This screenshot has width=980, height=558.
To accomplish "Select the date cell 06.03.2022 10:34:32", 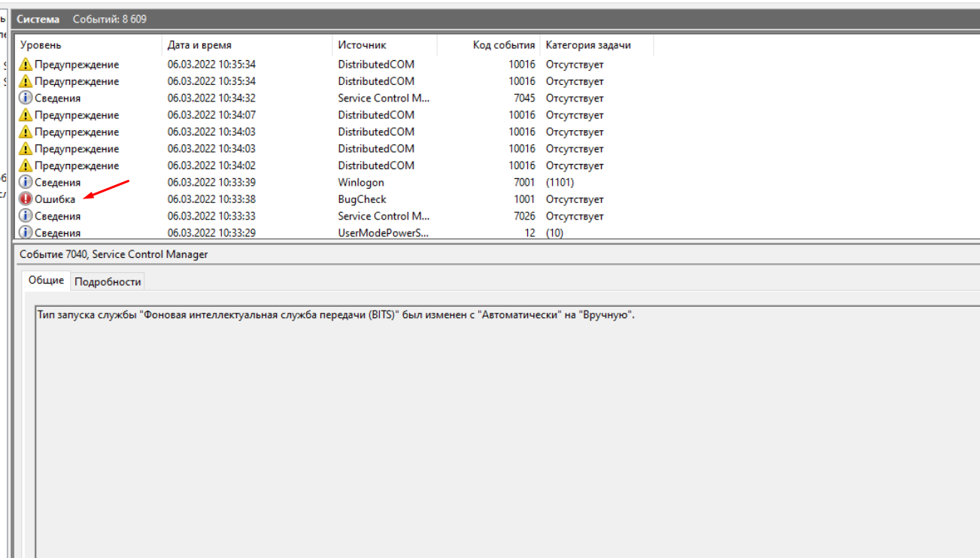I will tap(211, 98).
